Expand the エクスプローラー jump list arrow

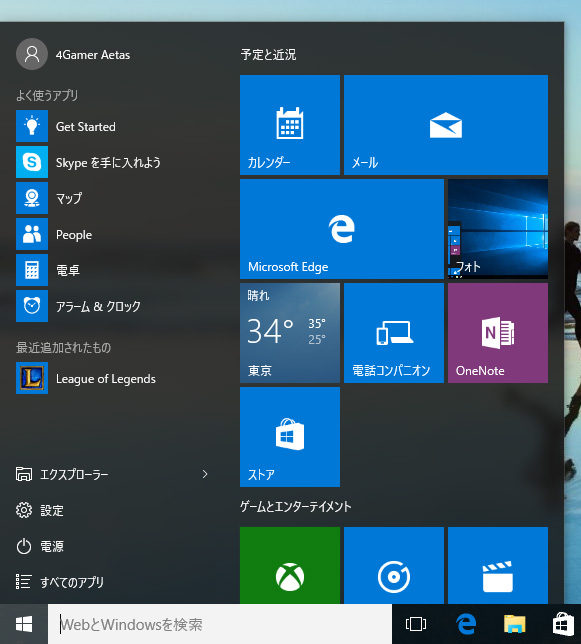(x=205, y=474)
